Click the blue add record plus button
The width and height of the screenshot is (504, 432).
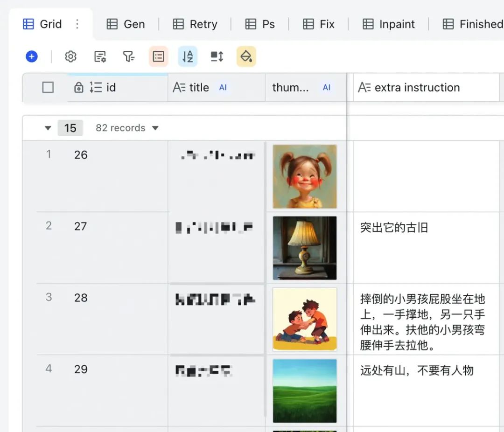[32, 56]
